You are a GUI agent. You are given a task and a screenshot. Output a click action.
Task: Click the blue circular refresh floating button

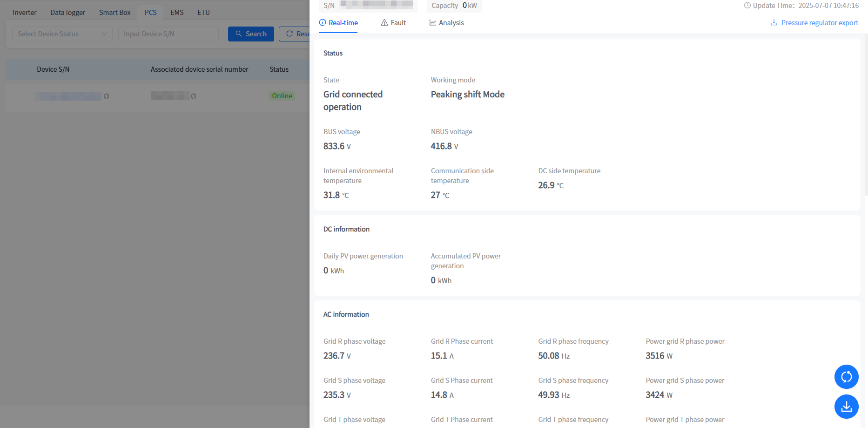coord(846,377)
